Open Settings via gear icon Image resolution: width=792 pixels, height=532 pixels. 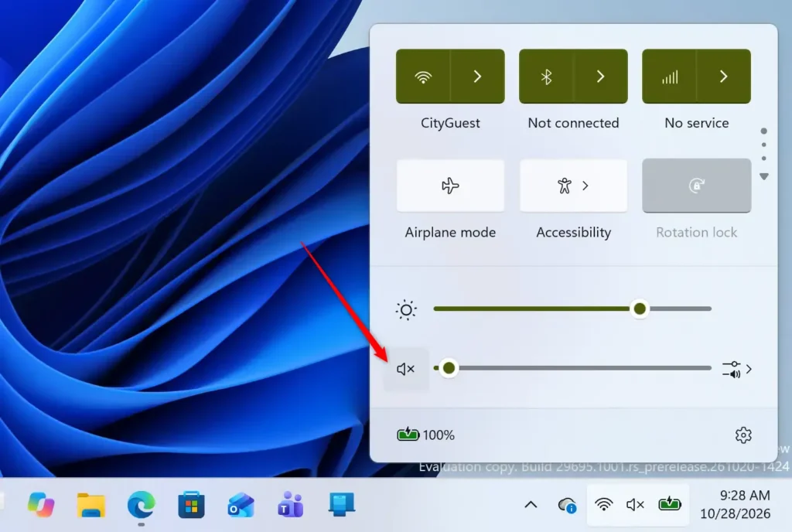tap(743, 435)
